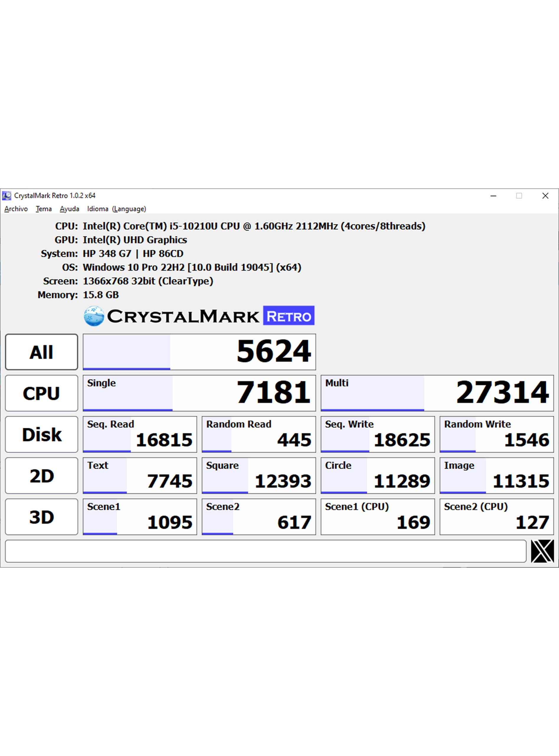
Task: Click the Memory value 15.8 GB
Action: pos(101,295)
